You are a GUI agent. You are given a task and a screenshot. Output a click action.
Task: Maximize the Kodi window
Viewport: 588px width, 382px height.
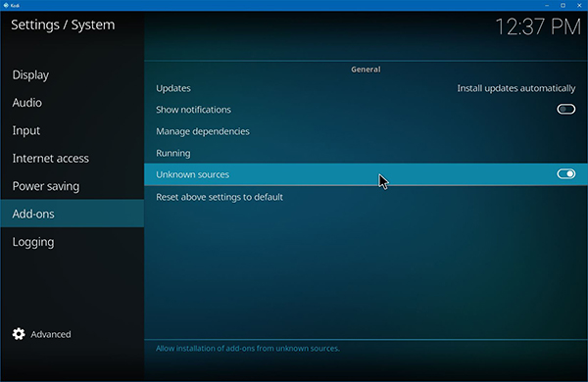pos(563,5)
